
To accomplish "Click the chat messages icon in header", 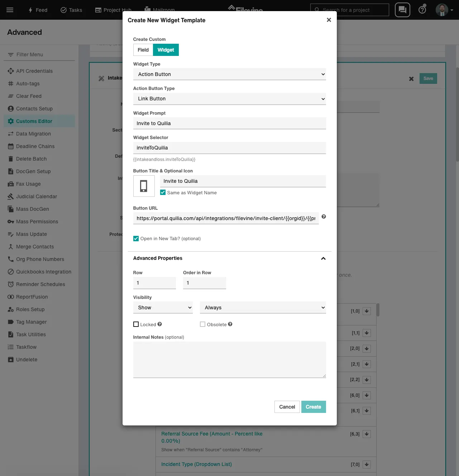I will (402, 10).
